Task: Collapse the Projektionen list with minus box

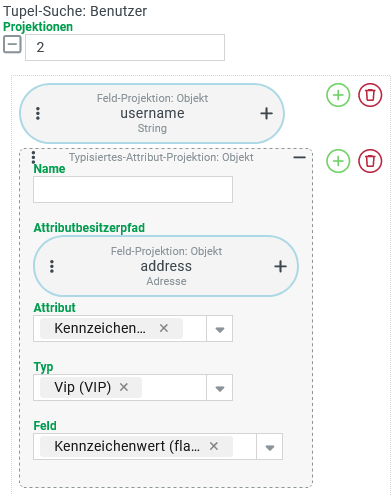Action: 12,45
